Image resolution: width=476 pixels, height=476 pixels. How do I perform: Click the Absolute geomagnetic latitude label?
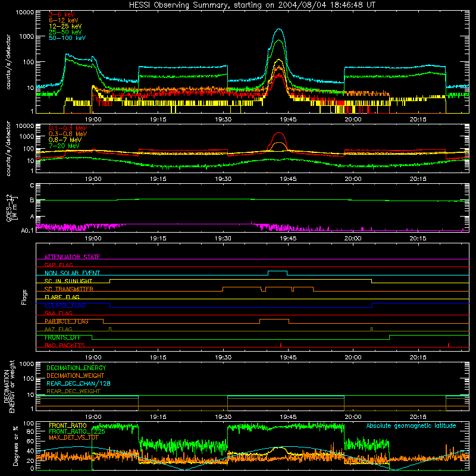[411, 425]
